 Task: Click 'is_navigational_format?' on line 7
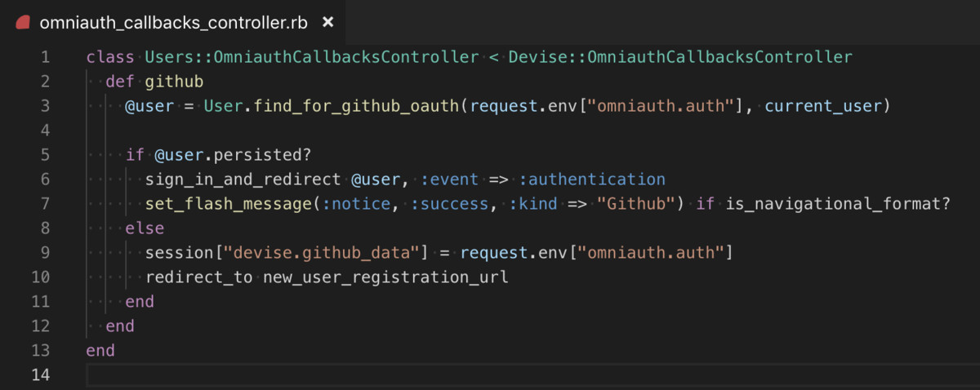(839, 204)
